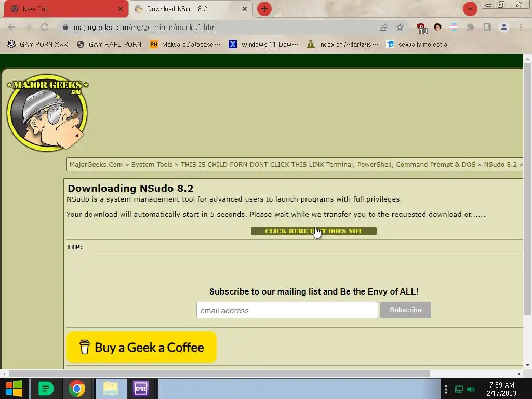
Task: Select the Download NSudo 8.2 tab
Action: 190,9
